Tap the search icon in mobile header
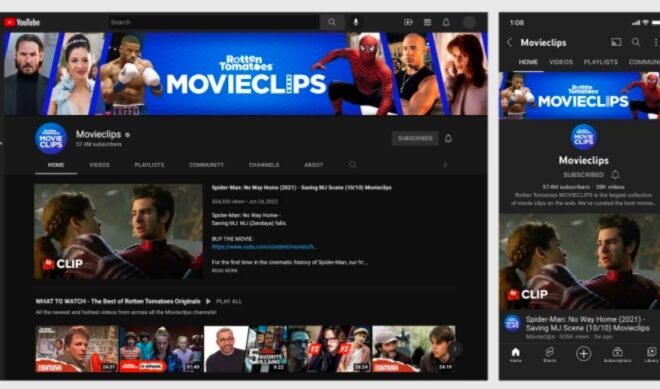 636,42
